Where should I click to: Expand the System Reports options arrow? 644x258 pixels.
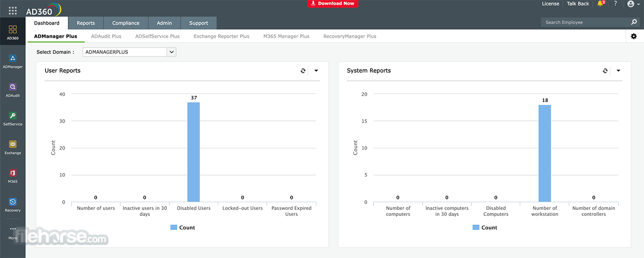coord(618,71)
